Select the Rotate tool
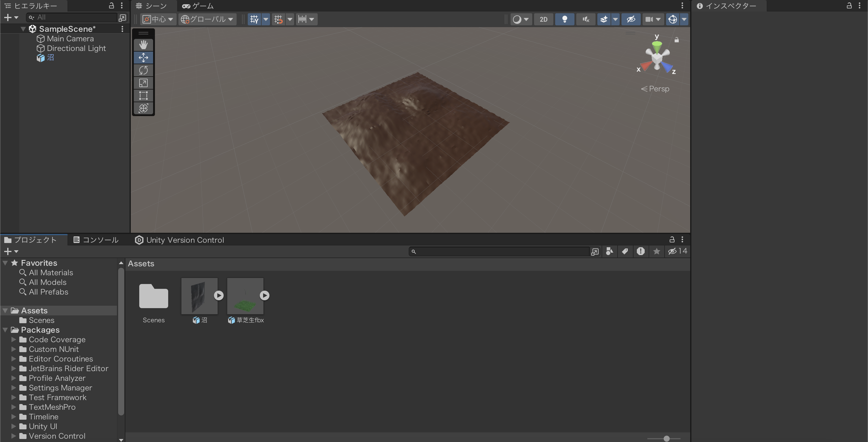Viewport: 868px width, 442px height. pyautogui.click(x=143, y=70)
